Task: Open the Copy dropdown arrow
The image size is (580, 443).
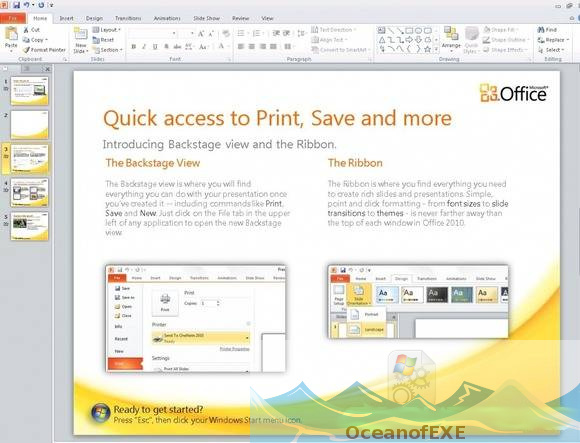Action: [x=46, y=40]
